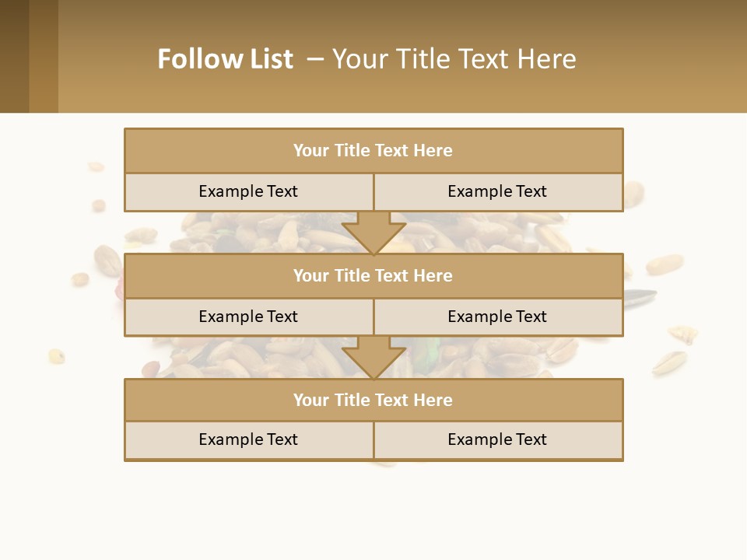Click the dark sunflower seed right of the middle block
Screen dimensions: 747x560
click(x=641, y=296)
